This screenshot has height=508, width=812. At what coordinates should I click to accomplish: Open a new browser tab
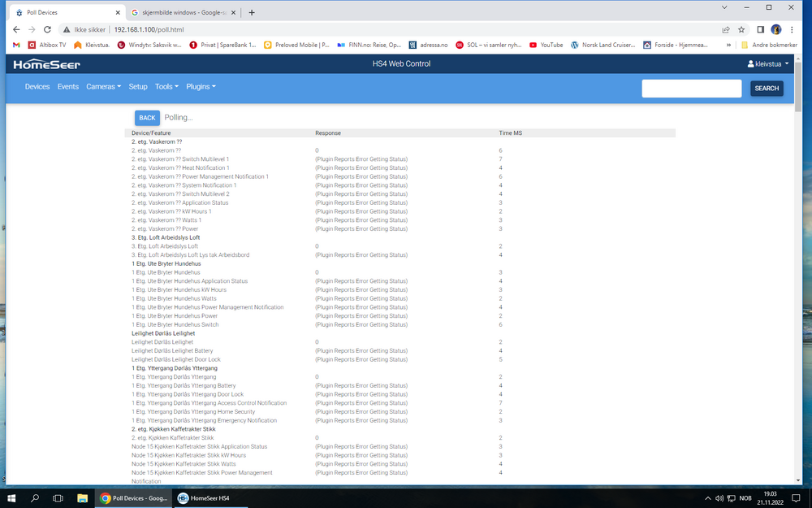coord(252,12)
